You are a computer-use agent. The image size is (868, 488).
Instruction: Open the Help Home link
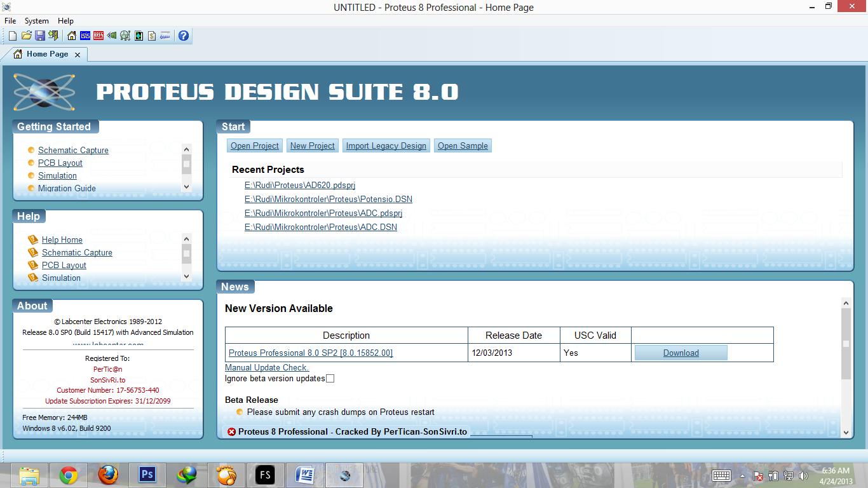(x=62, y=240)
